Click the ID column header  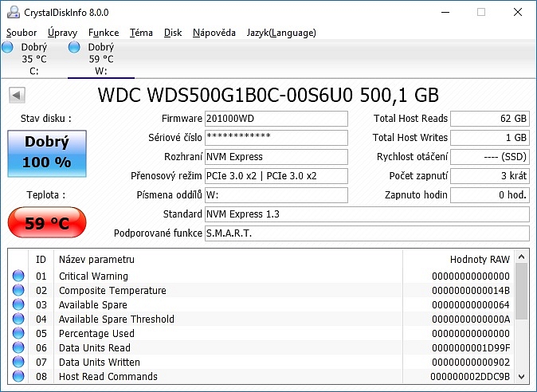[41, 260]
